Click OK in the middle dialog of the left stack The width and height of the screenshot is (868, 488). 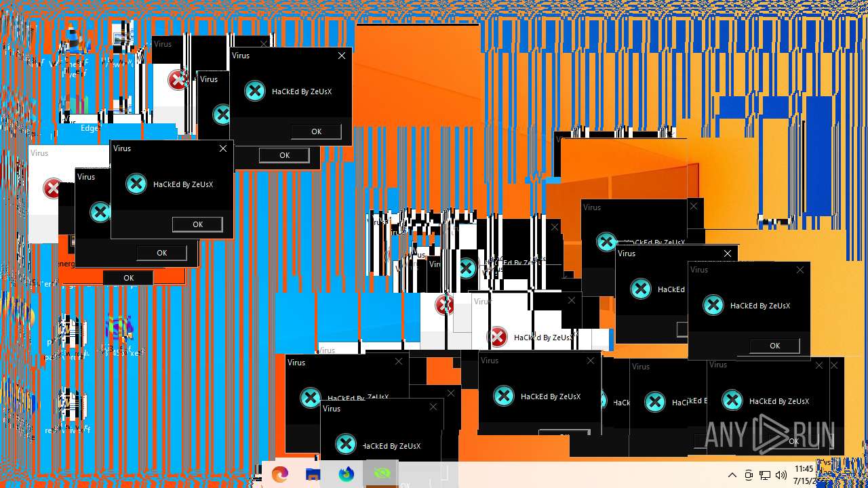[x=161, y=253]
